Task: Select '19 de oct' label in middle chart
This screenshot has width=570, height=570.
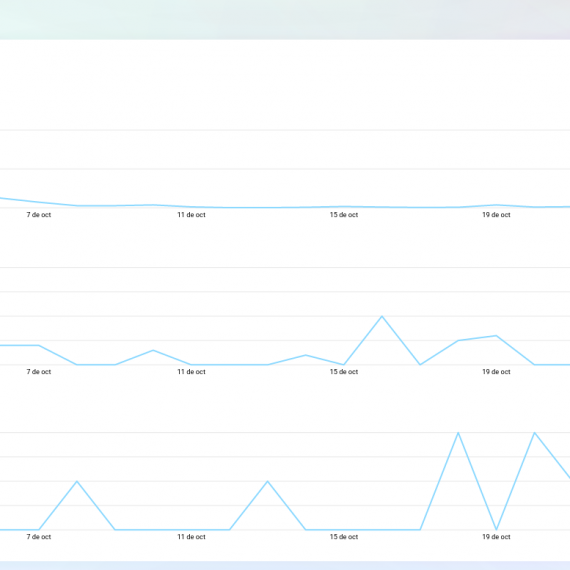Action: 496,372
